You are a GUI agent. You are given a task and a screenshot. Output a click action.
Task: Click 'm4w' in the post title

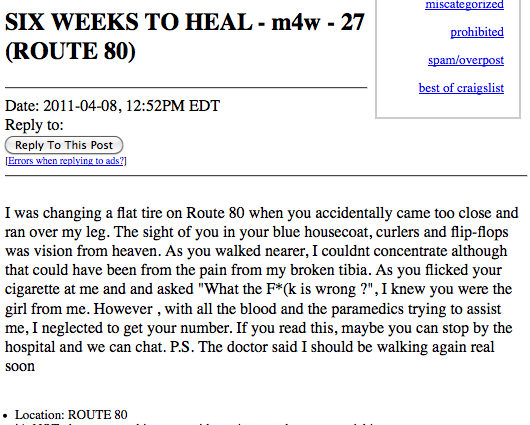pos(295,22)
